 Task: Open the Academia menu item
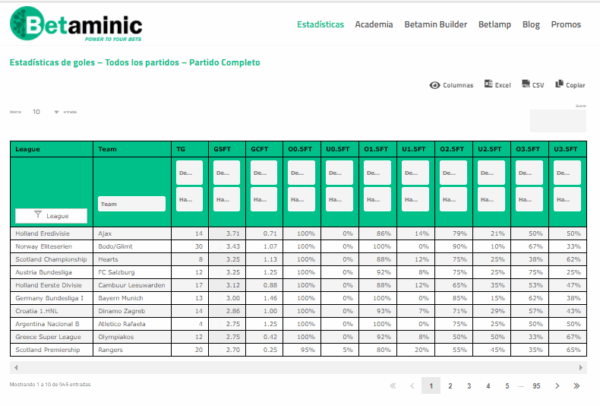(374, 24)
